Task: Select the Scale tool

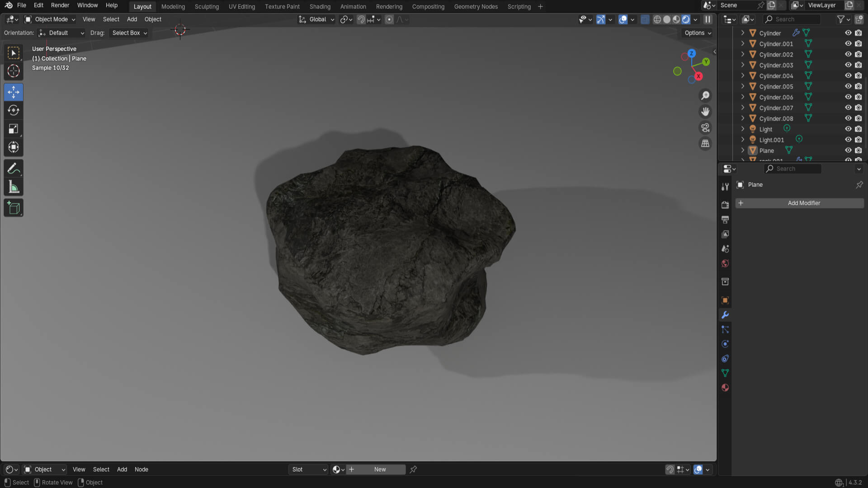Action: [14, 129]
